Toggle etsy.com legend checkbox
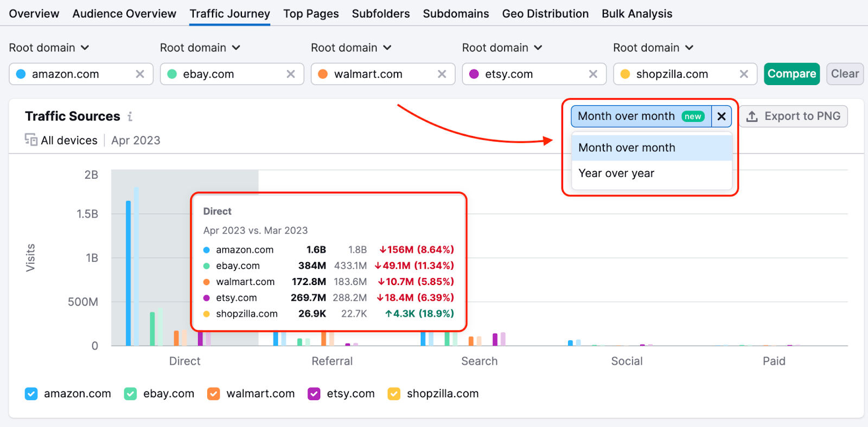 coord(314,394)
